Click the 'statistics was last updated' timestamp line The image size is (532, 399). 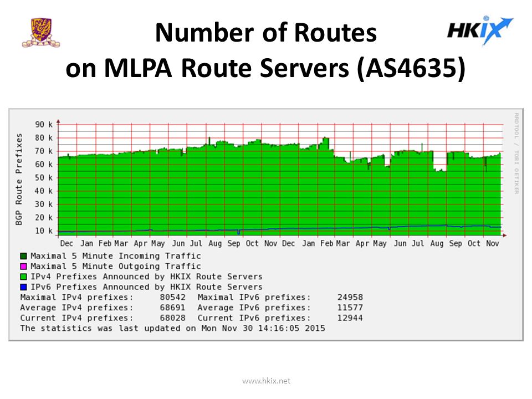click(x=172, y=329)
